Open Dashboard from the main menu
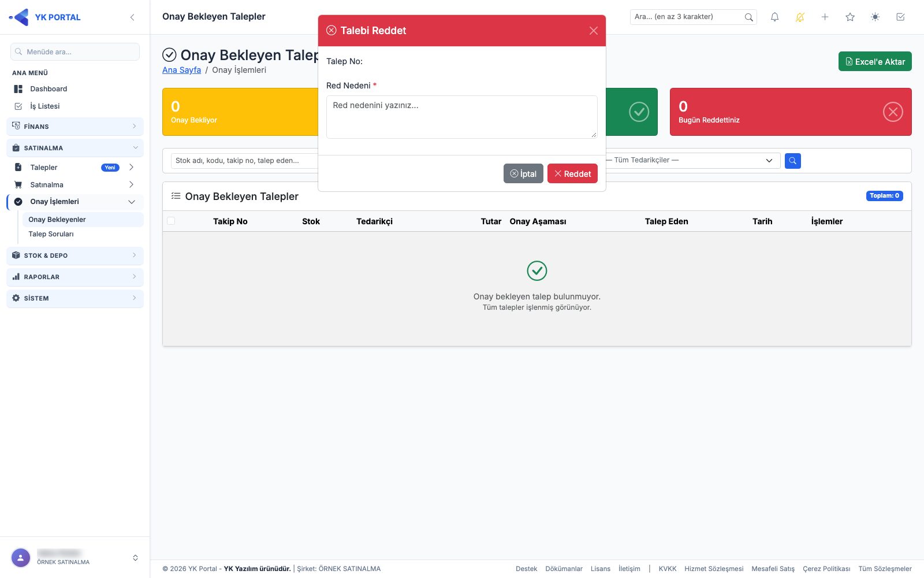Image resolution: width=924 pixels, height=578 pixels. coord(75,89)
